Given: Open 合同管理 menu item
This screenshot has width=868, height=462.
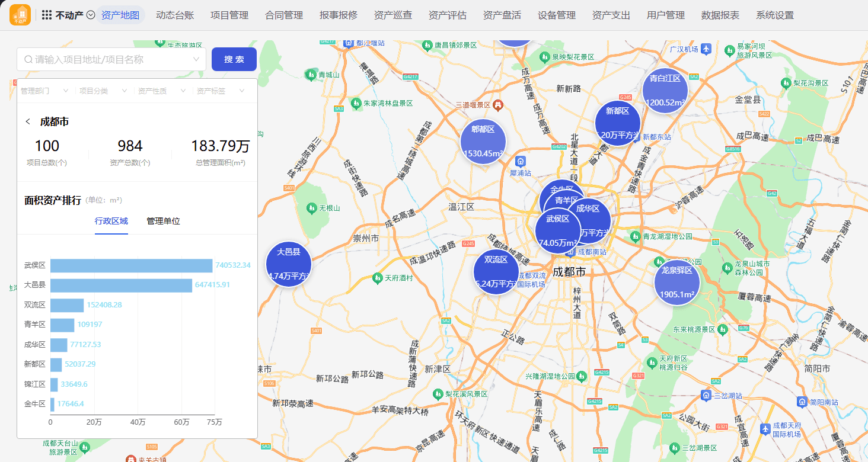Looking at the screenshot, I should (x=284, y=15).
